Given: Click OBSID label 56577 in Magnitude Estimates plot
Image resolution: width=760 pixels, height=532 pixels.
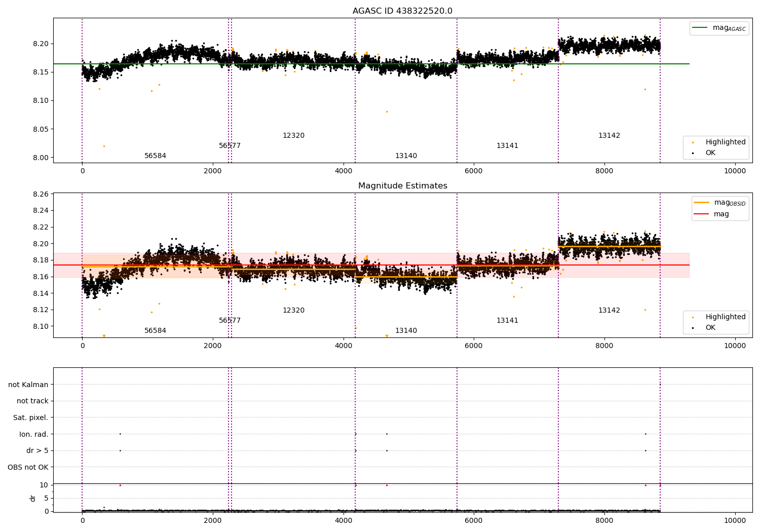Looking at the screenshot, I should tap(230, 320).
